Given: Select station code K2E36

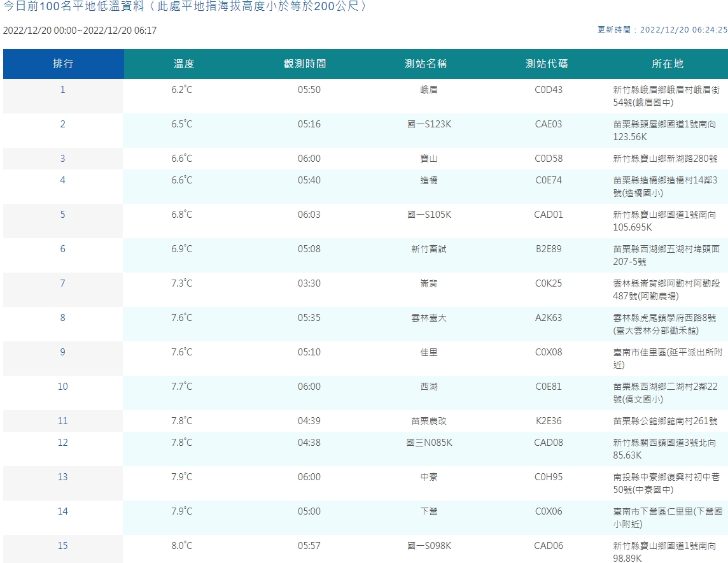Looking at the screenshot, I should point(549,421).
